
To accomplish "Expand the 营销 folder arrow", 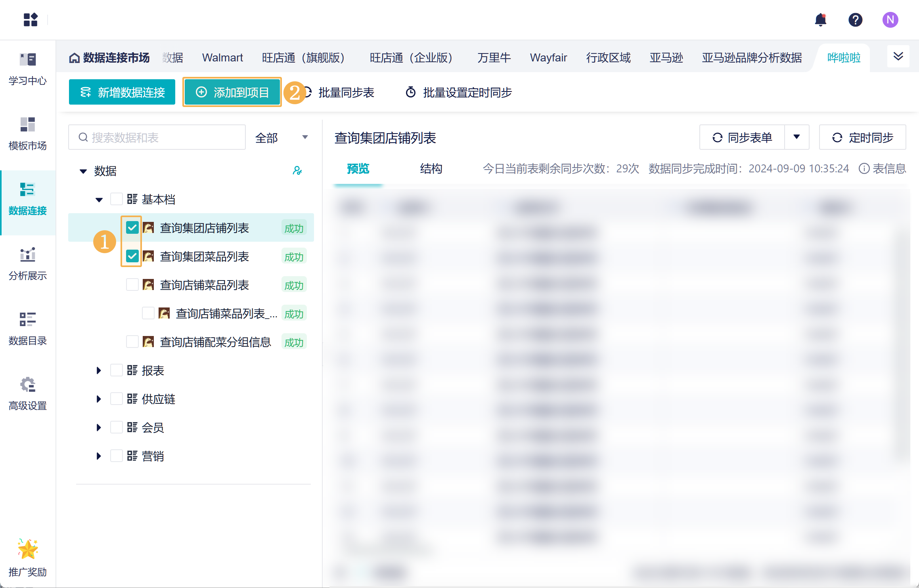I will tap(99, 456).
